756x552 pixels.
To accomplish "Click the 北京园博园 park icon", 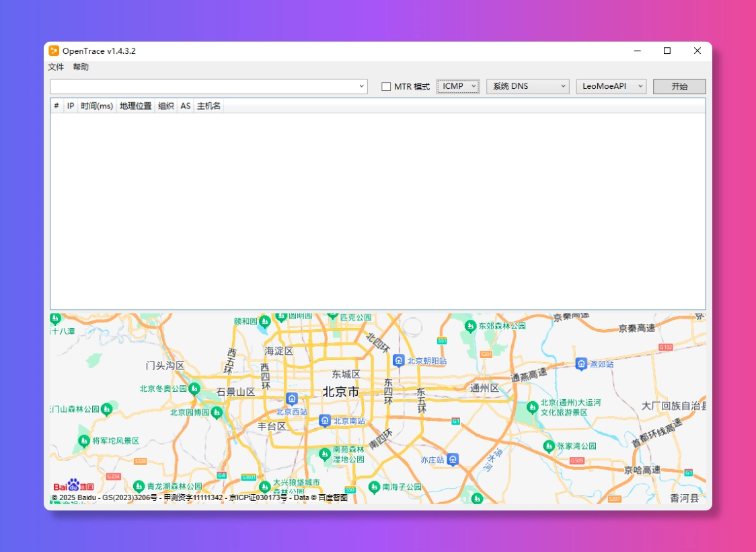I will pyautogui.click(x=217, y=413).
